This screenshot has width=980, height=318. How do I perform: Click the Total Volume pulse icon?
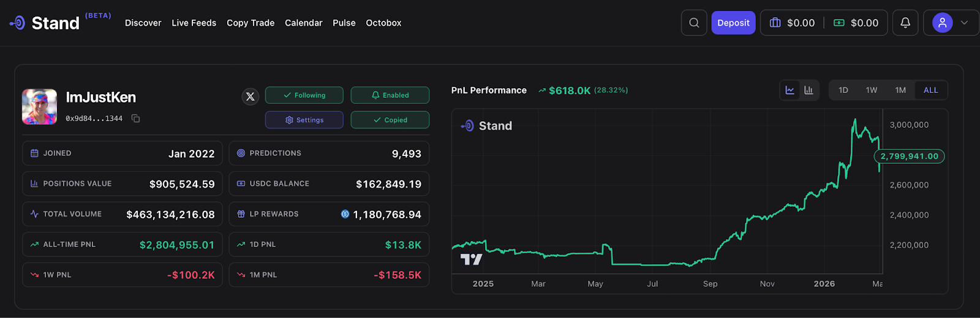click(34, 214)
